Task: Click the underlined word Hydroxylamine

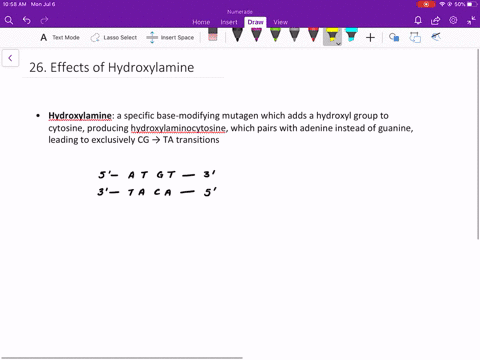Action: click(x=80, y=116)
